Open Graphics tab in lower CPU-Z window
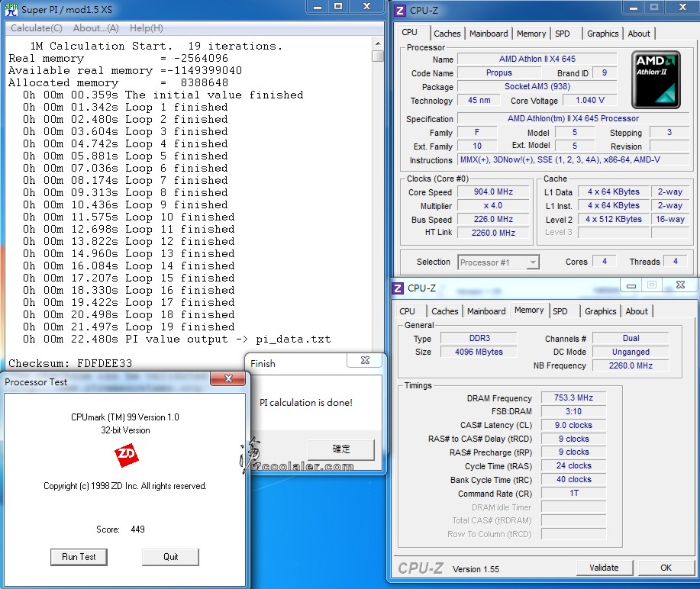This screenshot has width=700, height=589. (601, 311)
